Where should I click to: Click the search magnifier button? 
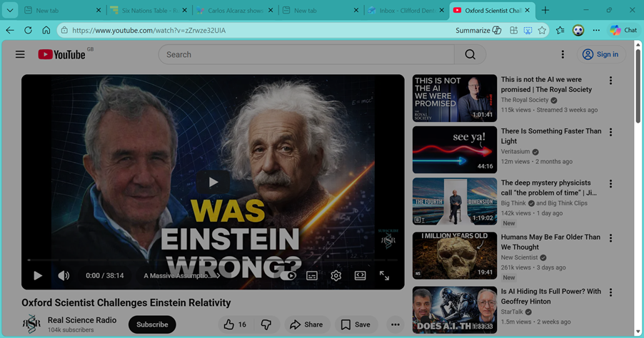click(470, 54)
